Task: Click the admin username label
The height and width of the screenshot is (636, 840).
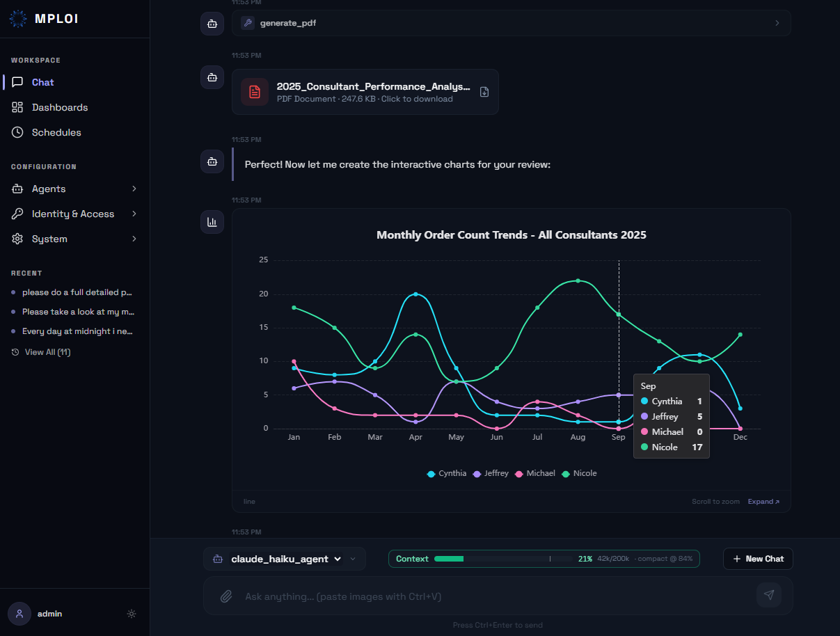Action: (50, 614)
